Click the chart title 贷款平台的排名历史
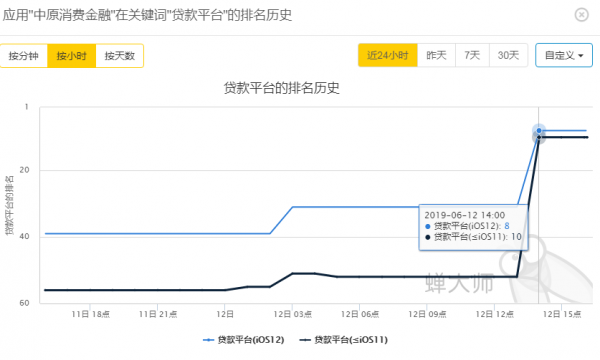600x360 pixels. click(x=282, y=88)
